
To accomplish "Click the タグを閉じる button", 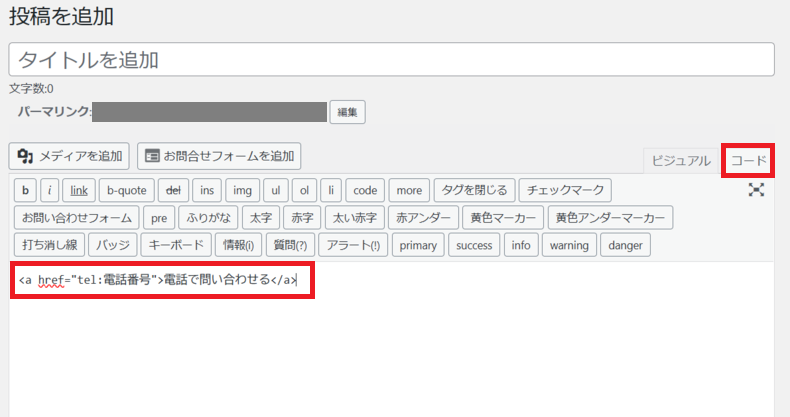I will 475,190.
